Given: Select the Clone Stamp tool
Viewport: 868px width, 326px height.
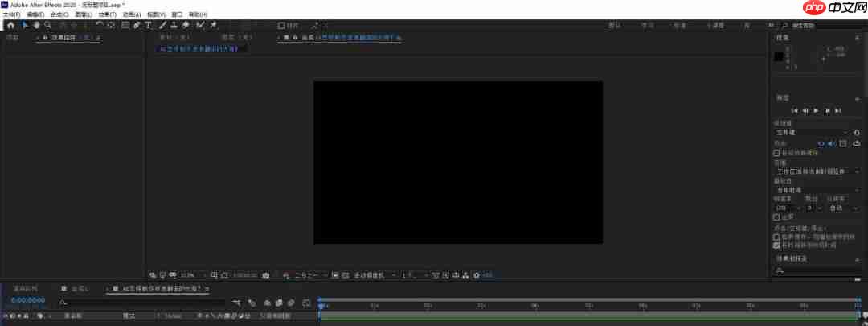Looking at the screenshot, I should point(174,25).
